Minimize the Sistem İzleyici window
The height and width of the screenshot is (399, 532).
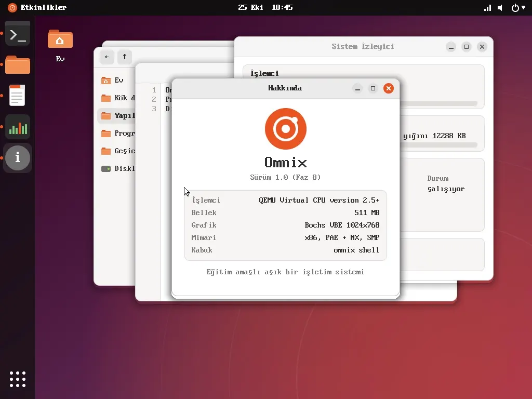(451, 47)
